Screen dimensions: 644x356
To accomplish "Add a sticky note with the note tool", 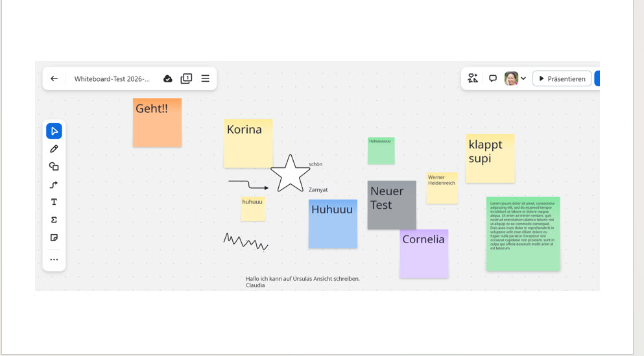I will [x=54, y=238].
